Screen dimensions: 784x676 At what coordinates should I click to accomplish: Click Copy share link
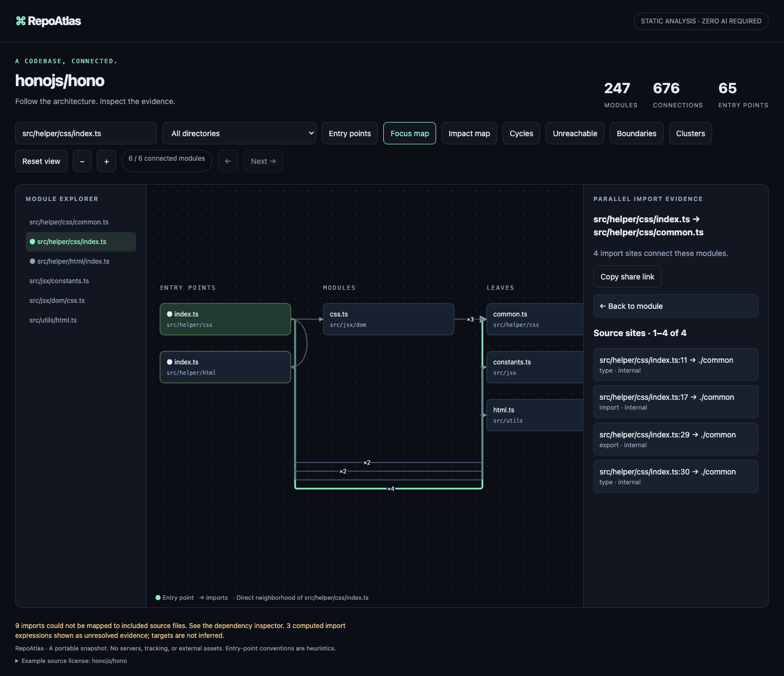[x=627, y=277]
